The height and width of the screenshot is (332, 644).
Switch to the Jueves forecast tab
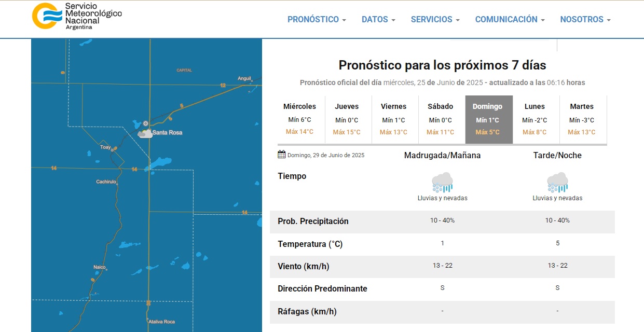click(347, 119)
